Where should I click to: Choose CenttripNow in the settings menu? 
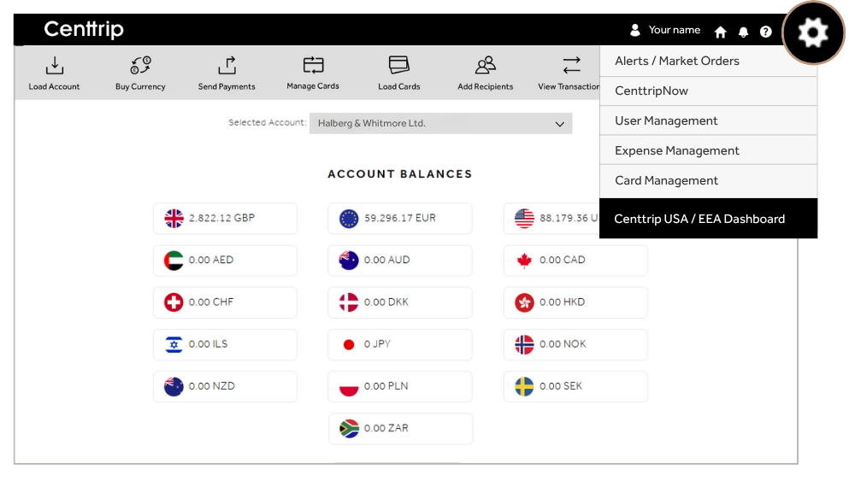708,91
